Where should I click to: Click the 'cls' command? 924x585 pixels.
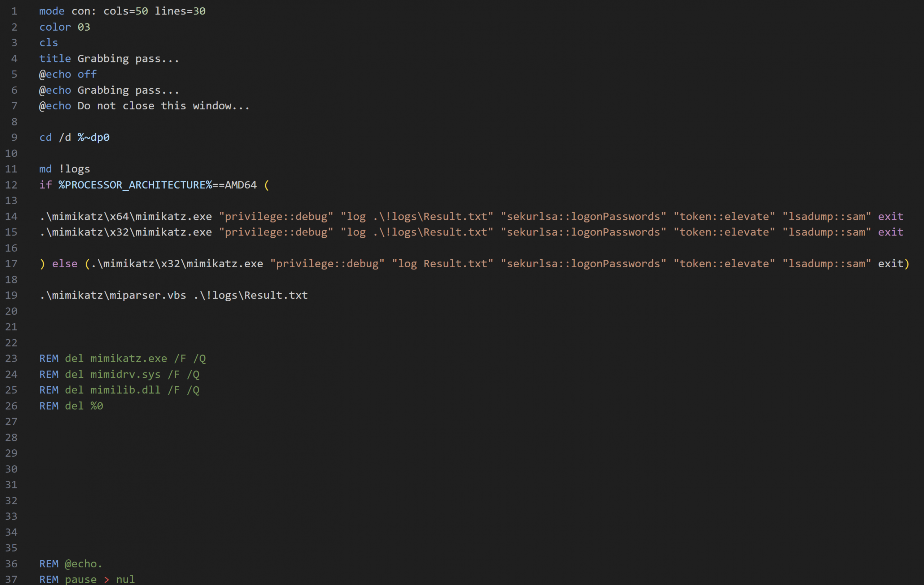[49, 43]
